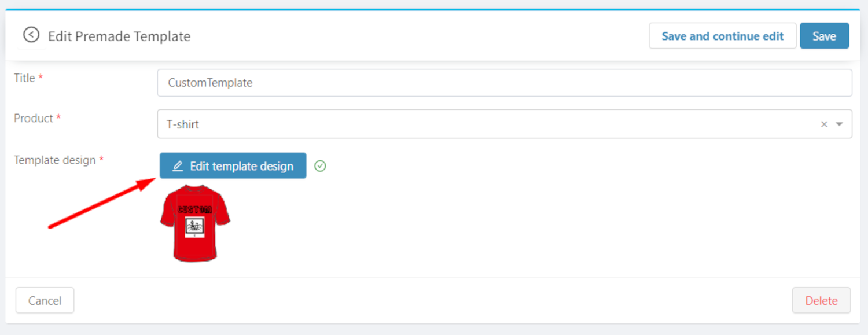
Task: Click the back arrow circle icon
Action: (x=31, y=35)
